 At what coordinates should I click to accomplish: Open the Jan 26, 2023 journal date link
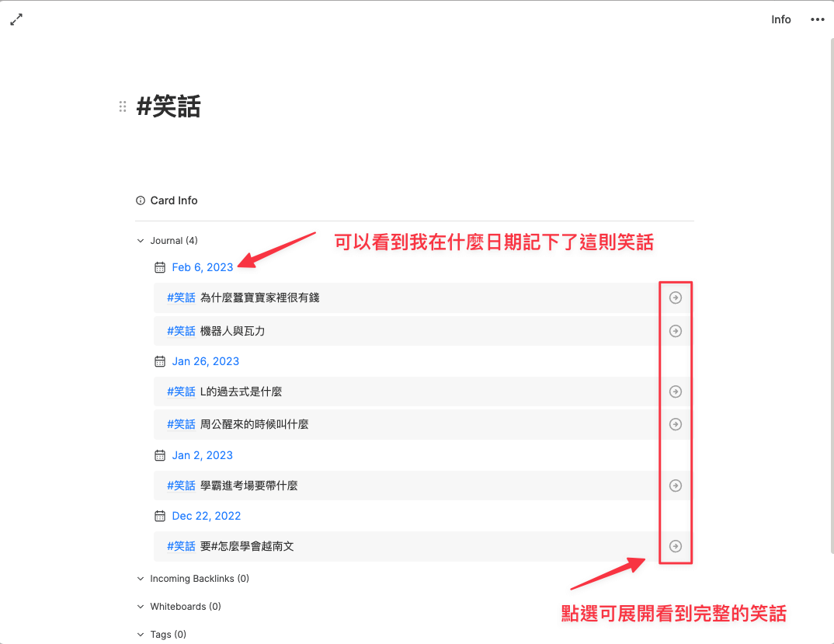[205, 361]
